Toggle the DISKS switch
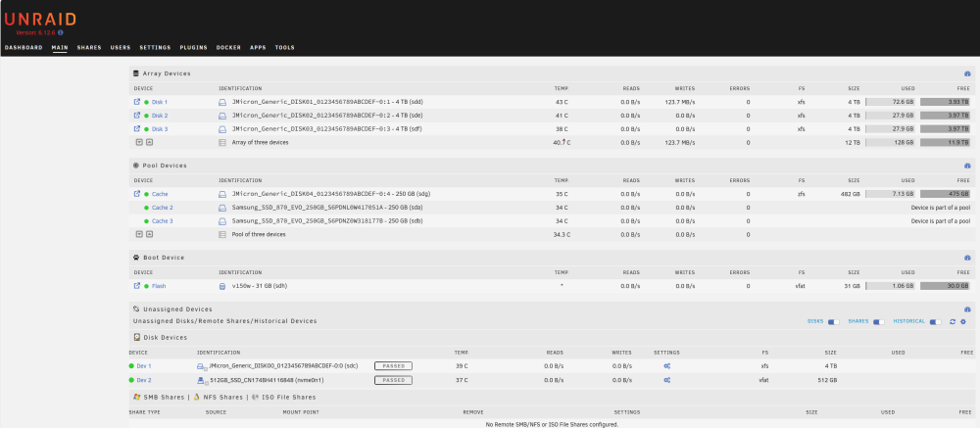Viewport: 980px width, 428px height. 833,322
